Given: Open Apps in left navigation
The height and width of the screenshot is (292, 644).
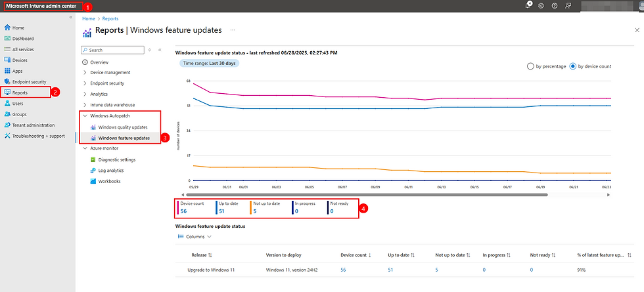Looking at the screenshot, I should point(17,71).
